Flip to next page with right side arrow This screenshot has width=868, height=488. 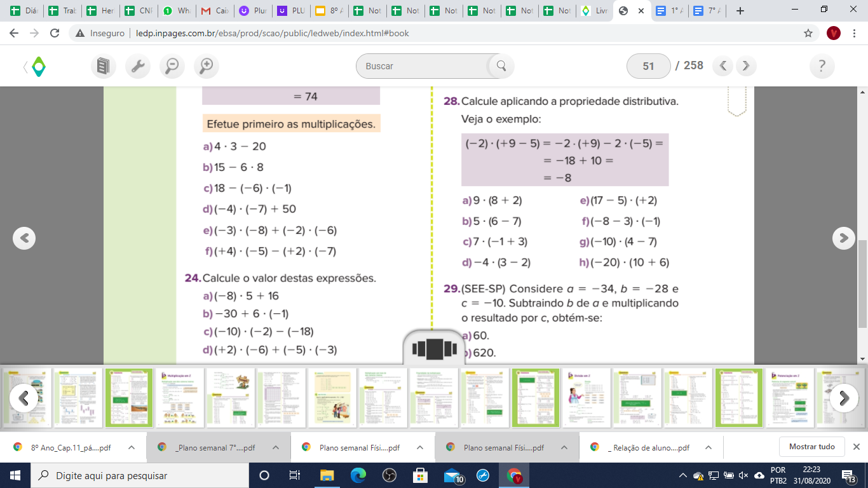(x=844, y=238)
